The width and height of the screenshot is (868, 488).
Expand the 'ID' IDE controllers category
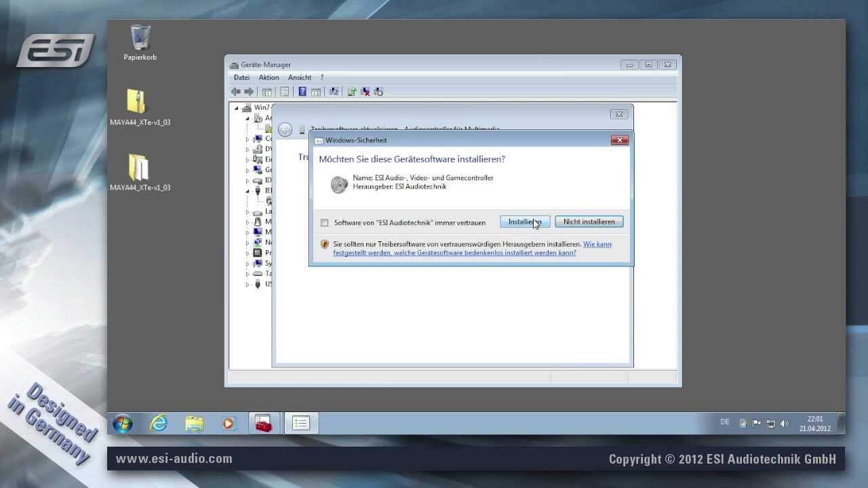tap(248, 180)
